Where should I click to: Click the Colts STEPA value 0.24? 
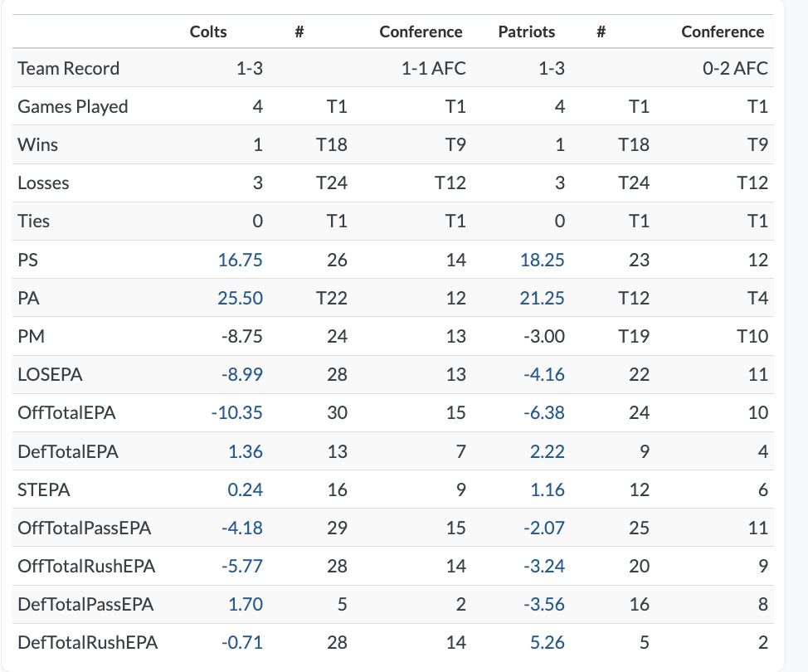[246, 489]
